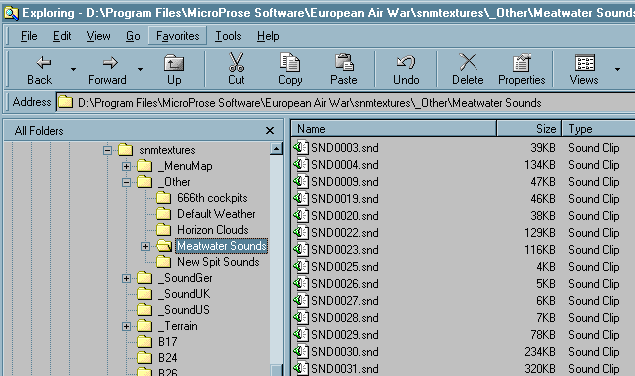Select the _SoundUS folder
The image size is (635, 376).
(x=184, y=310)
